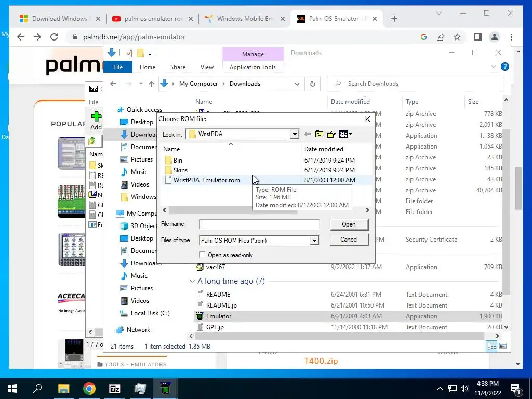The image size is (532, 399).
Task: Click the Search Downloads field
Action: [x=415, y=84]
